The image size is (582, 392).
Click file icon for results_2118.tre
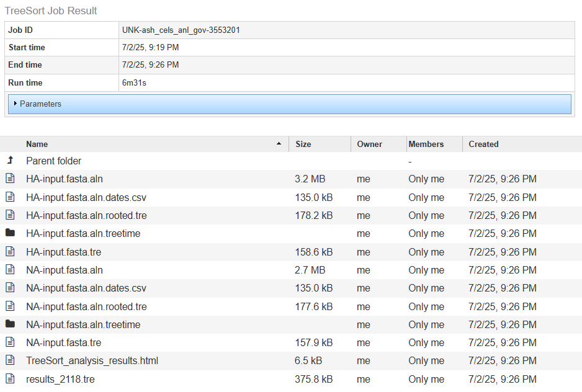click(10, 378)
